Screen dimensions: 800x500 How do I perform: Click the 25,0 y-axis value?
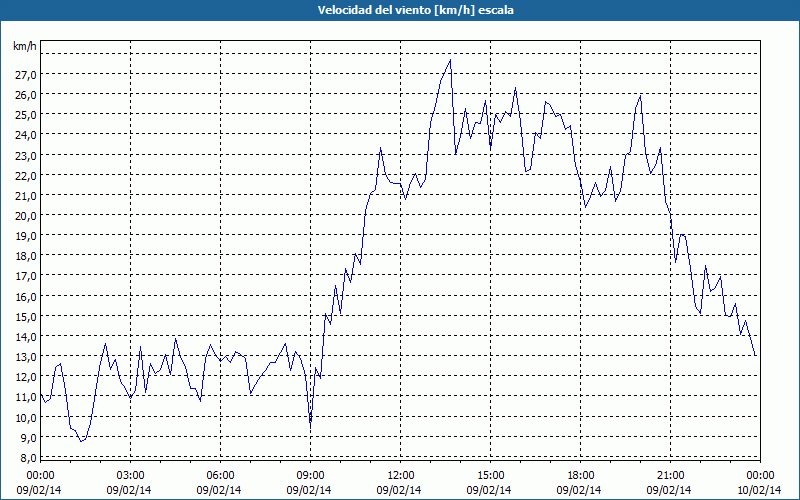pos(26,115)
